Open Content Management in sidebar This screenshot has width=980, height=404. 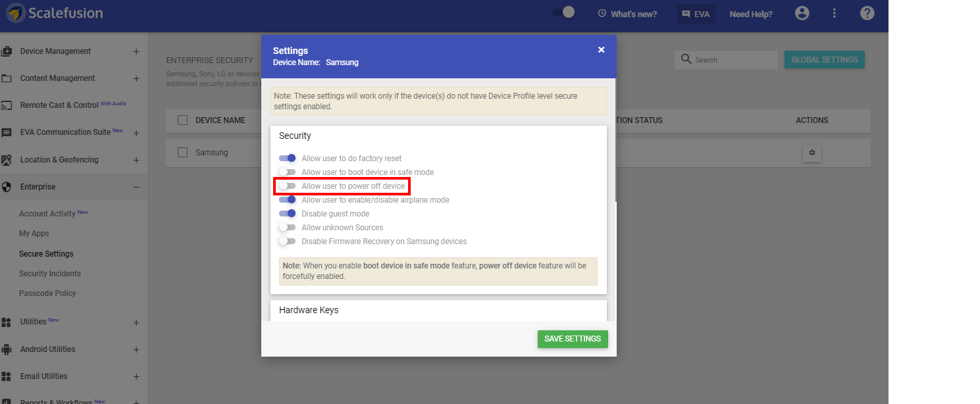(x=57, y=78)
